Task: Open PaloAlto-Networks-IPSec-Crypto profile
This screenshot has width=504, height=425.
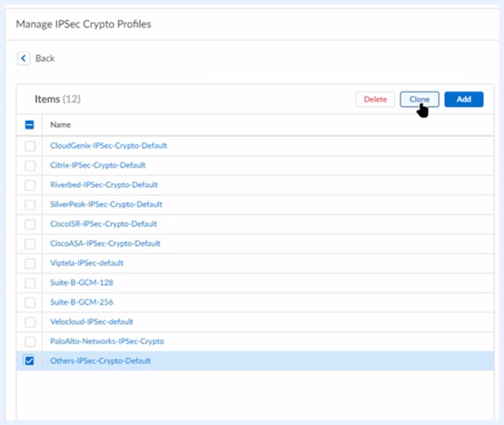Action: 107,341
